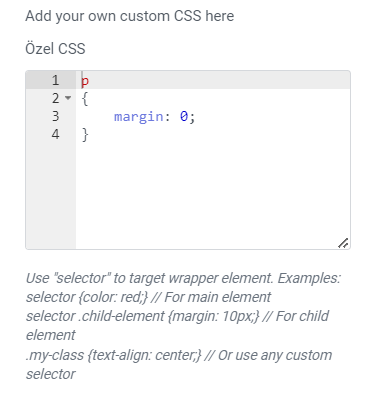Click the empty gutter area below line 4
Image resolution: width=372 pixels, height=403 pixels.
(x=51, y=195)
